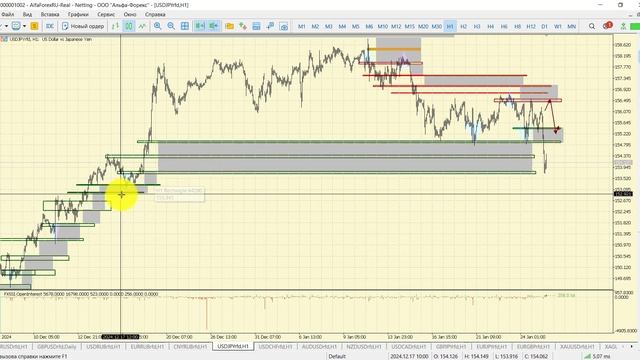The height and width of the screenshot is (360, 640).
Task: Click the 2024.12.17 10:00 status bar date
Action: (x=409, y=356)
